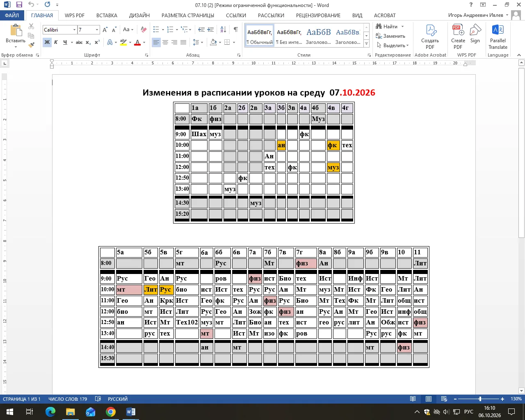Image resolution: width=525 pixels, height=420 pixels.
Task: Center align the text
Action: [x=165, y=42]
